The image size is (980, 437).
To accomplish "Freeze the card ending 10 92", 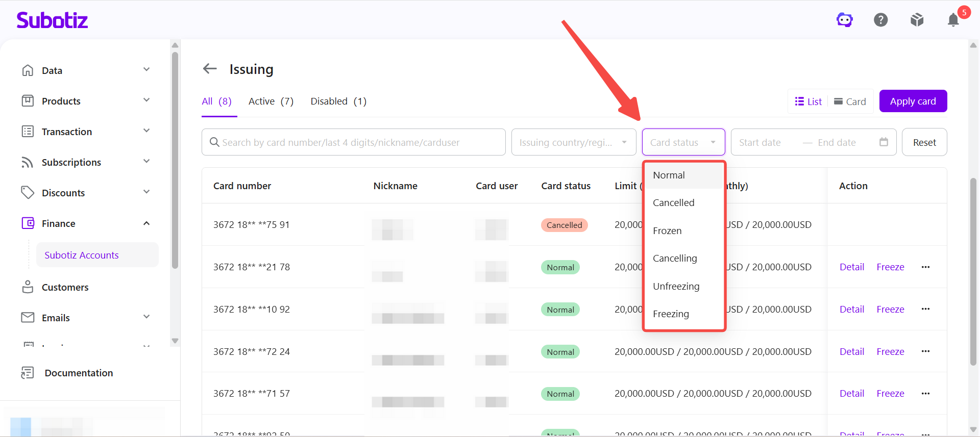I will point(891,309).
